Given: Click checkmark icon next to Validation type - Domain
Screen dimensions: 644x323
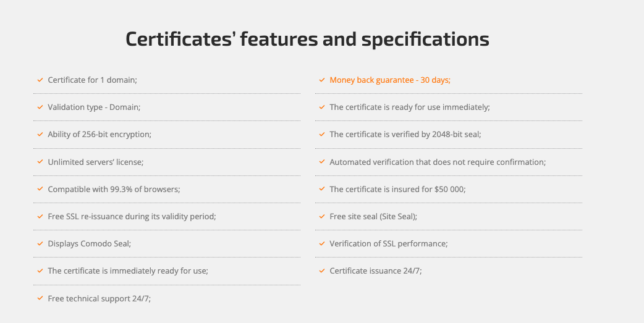Looking at the screenshot, I should [x=40, y=107].
